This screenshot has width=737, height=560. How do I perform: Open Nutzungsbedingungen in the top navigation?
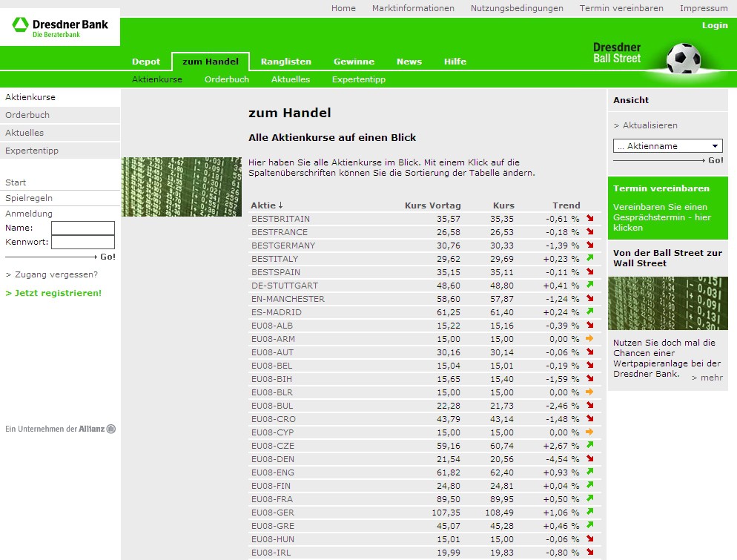click(x=517, y=8)
